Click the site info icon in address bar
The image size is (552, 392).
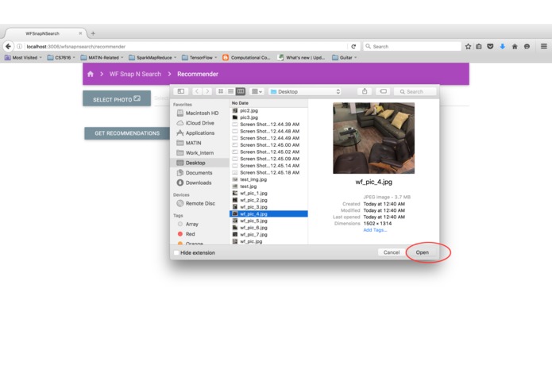coord(20,46)
